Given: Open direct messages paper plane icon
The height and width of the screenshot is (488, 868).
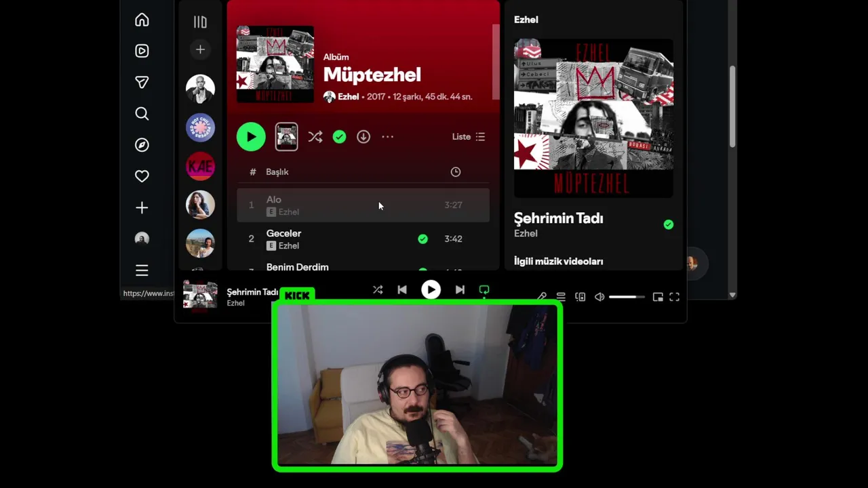Looking at the screenshot, I should pyautogui.click(x=142, y=82).
